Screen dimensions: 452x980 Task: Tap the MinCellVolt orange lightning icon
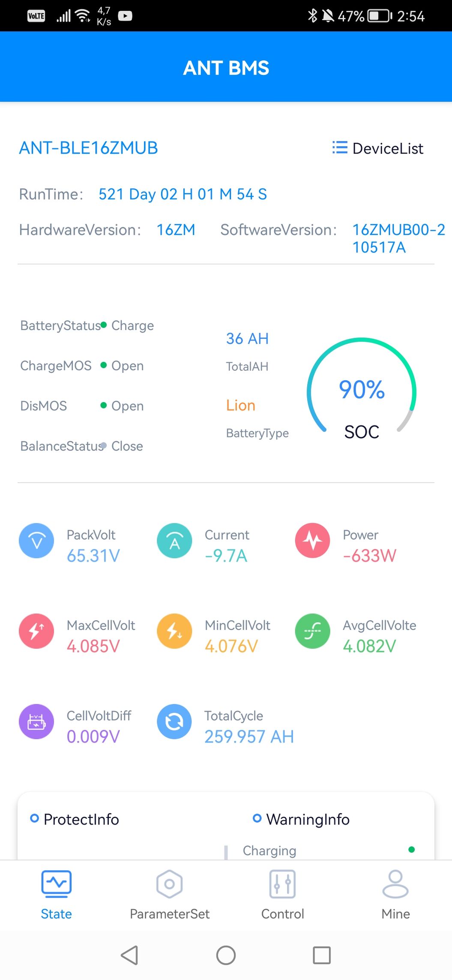coord(174,631)
